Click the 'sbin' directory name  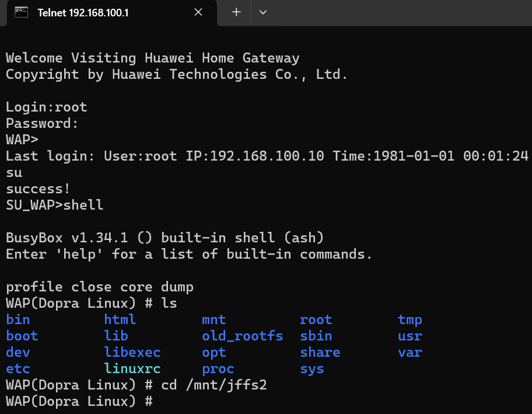coord(316,336)
